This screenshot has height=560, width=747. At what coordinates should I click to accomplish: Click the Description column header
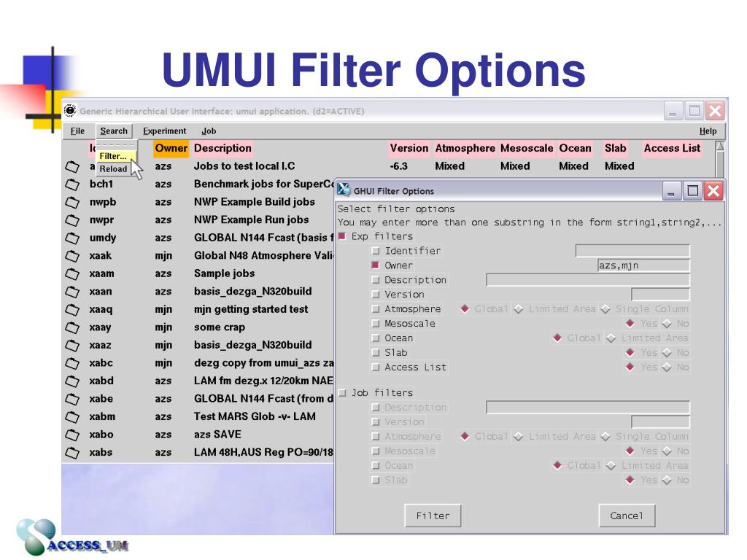[x=222, y=148]
